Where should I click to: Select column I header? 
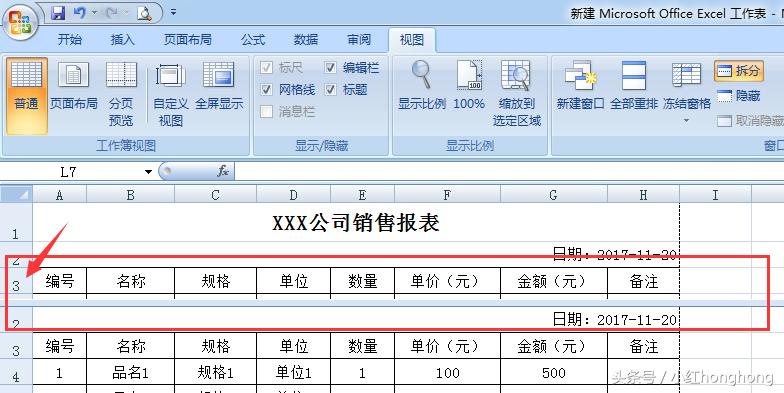coord(716,194)
